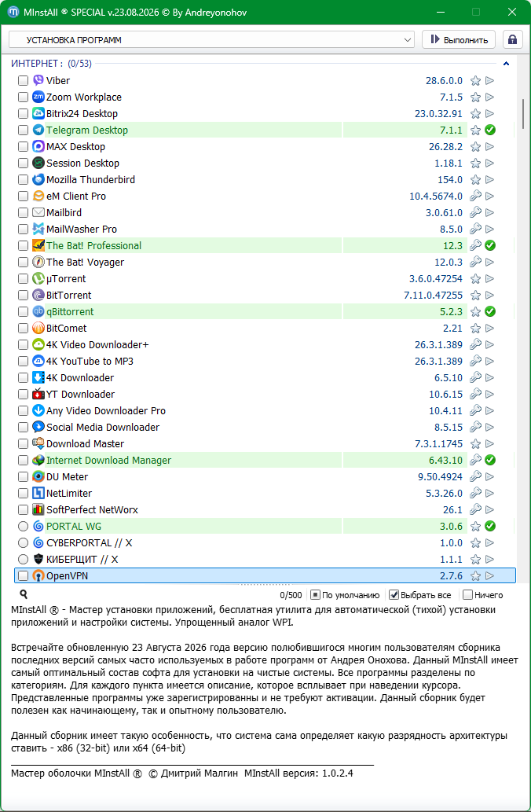Tick the qBittorrent checkbox

coord(23,312)
